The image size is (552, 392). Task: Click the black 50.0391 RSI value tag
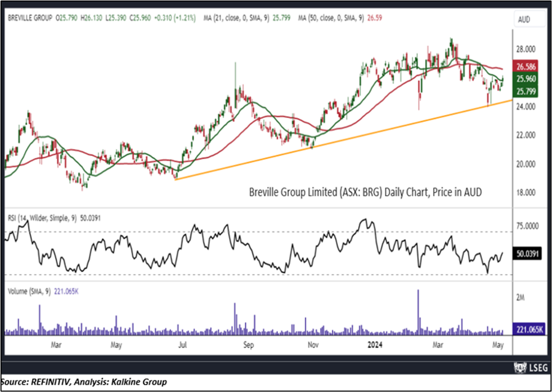[527, 254]
